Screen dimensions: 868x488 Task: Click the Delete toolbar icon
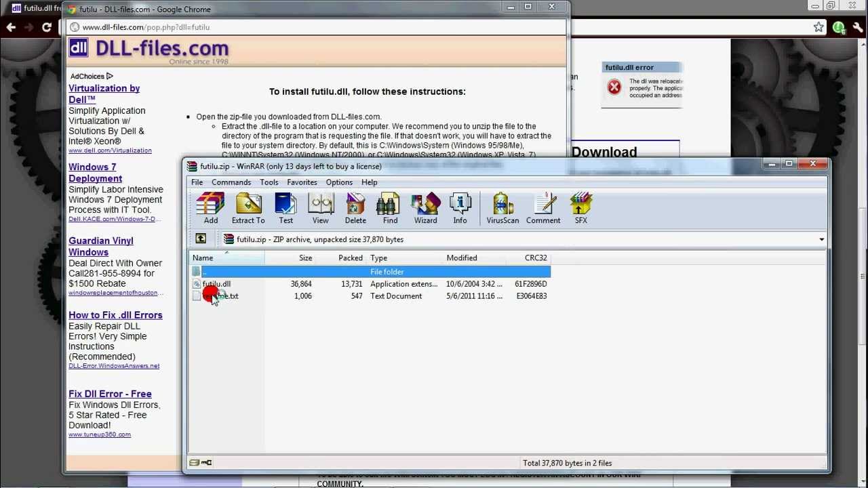(355, 208)
